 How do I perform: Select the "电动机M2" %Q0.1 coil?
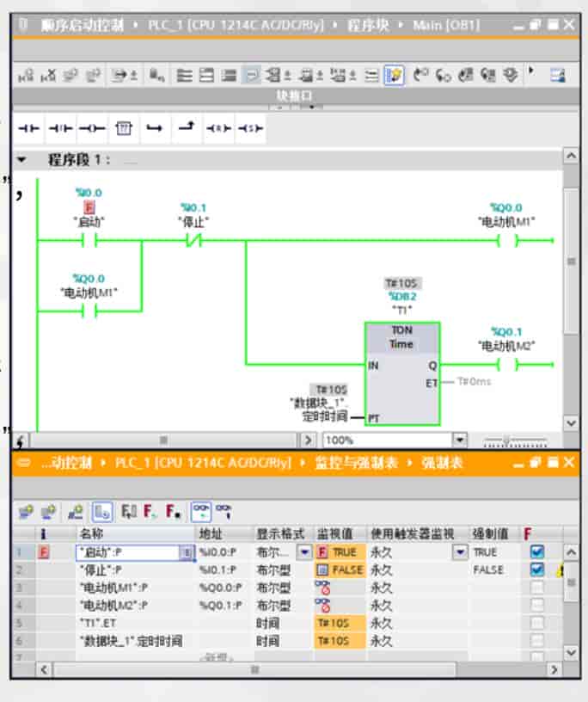pyautogui.click(x=507, y=365)
